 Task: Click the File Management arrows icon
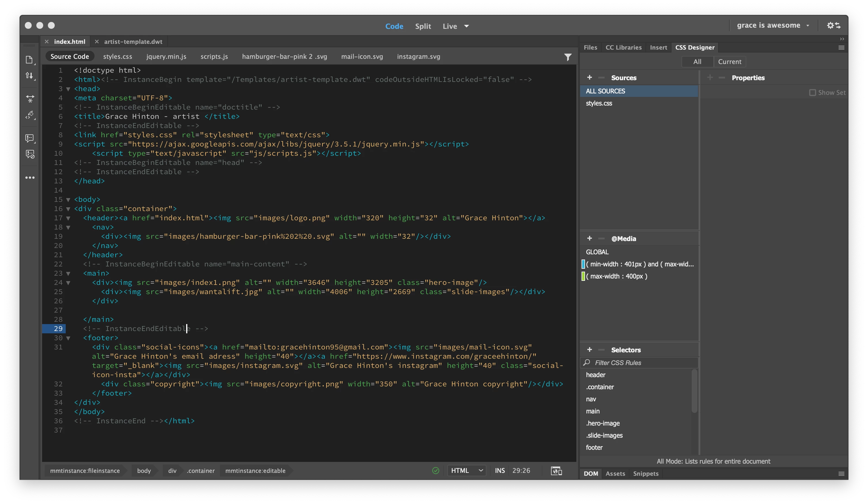tap(30, 76)
